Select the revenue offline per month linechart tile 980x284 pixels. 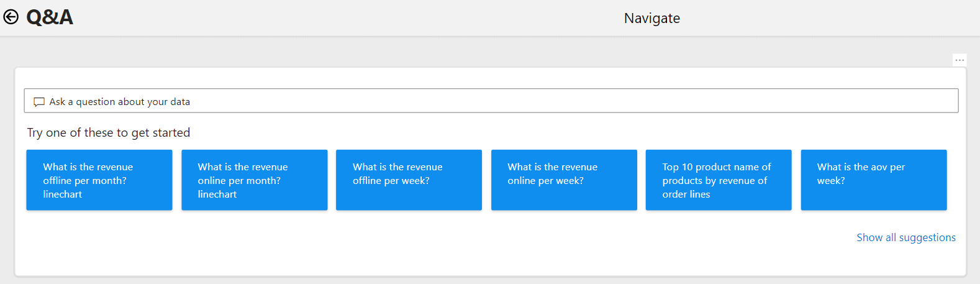[99, 180]
